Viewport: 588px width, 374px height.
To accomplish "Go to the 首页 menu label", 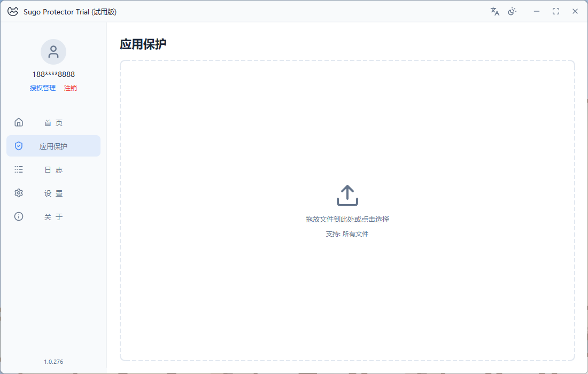I will pyautogui.click(x=53, y=123).
